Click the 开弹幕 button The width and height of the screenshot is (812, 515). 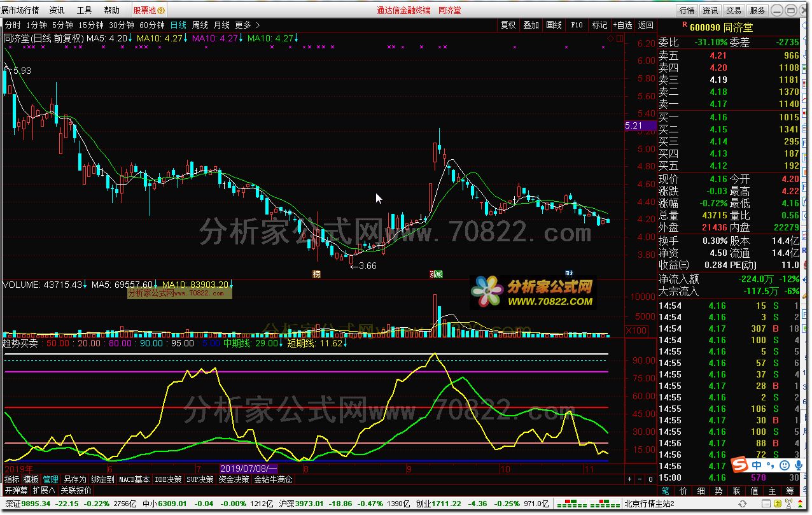17,490
